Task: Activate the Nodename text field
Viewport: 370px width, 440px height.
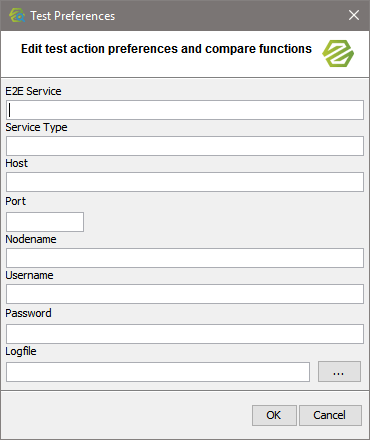Action: point(185,258)
